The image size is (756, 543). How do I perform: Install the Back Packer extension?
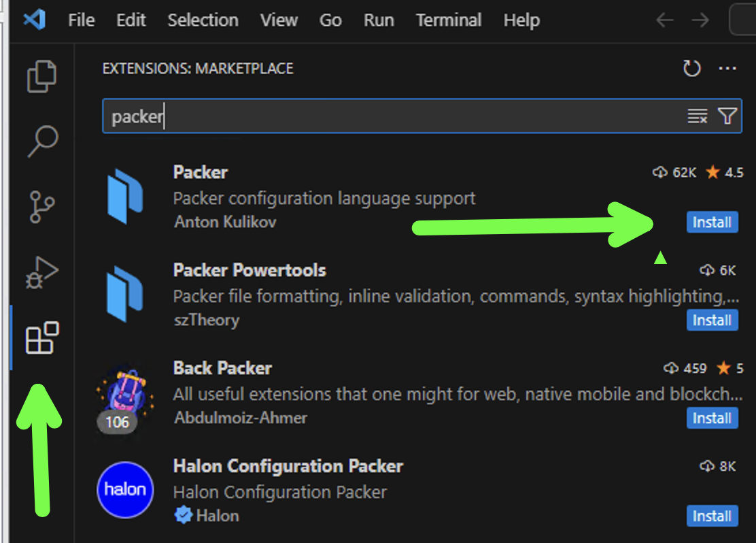click(712, 418)
